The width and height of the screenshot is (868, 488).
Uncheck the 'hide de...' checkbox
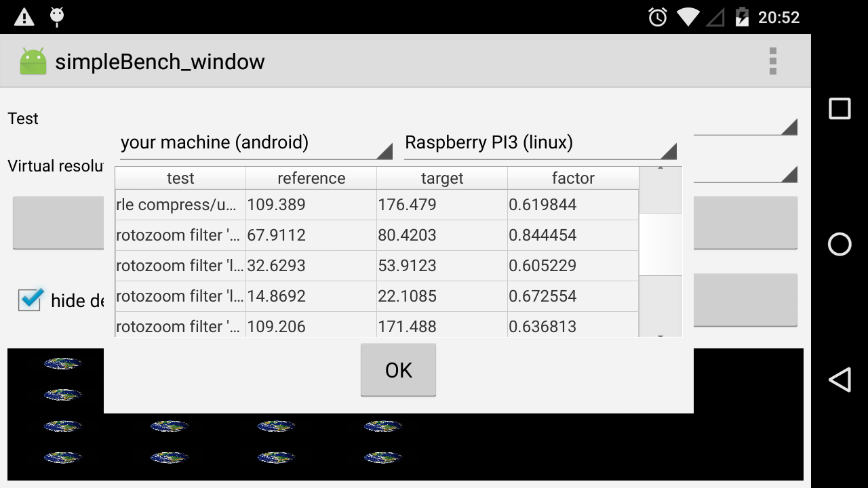click(30, 299)
